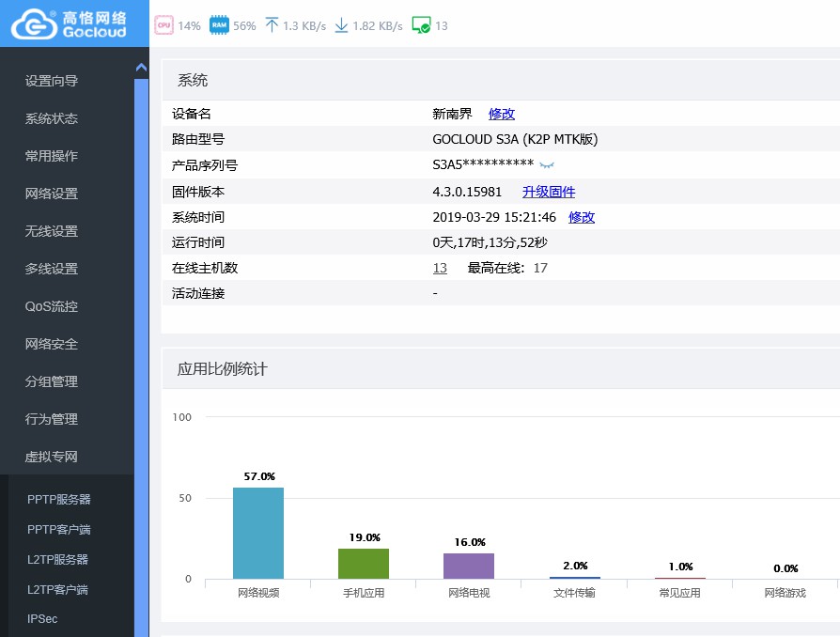Open online hosts count link 13

click(x=440, y=268)
